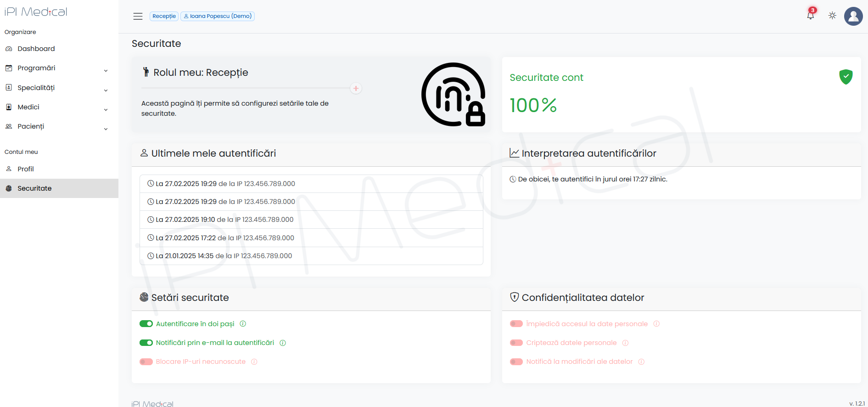Click info icon beside Blocare IP-uri necunoscute
The image size is (868, 407).
tap(254, 362)
